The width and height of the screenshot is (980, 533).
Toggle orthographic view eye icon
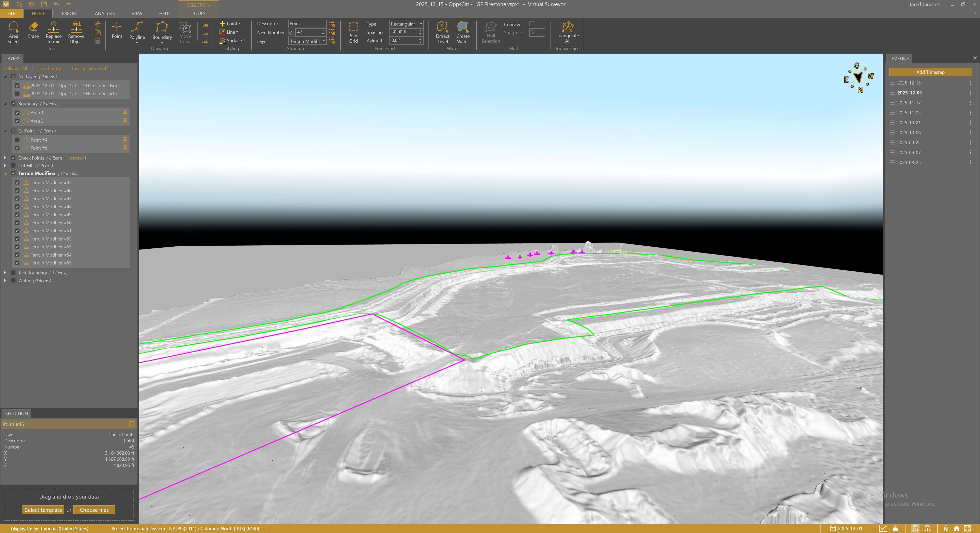point(927,528)
